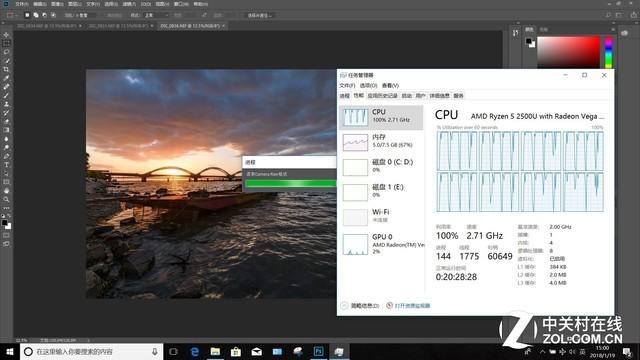
Task: Open Task Manager 选项 menu
Action: tap(368, 85)
